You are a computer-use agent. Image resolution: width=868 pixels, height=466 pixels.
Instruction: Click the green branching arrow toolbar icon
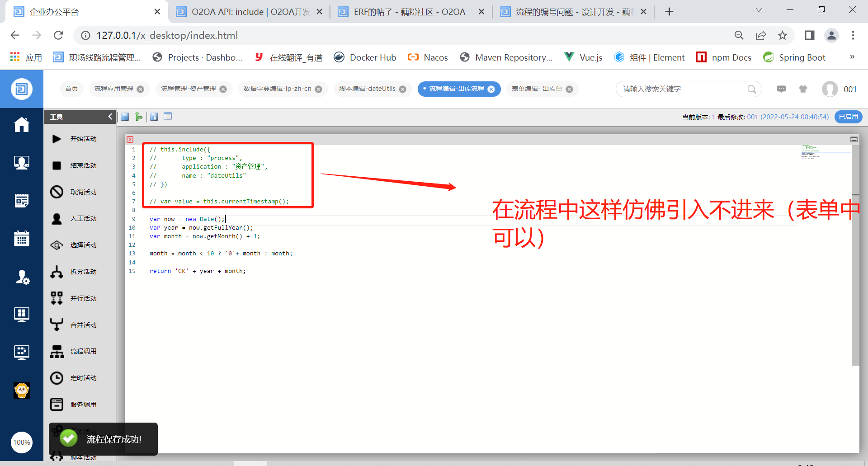[x=139, y=117]
